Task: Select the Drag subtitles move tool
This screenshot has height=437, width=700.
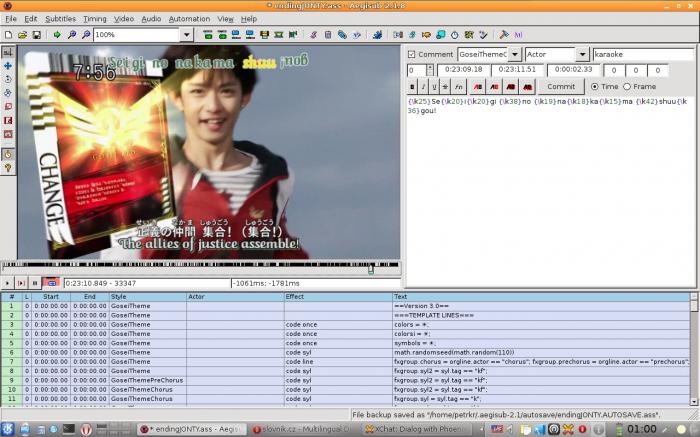Action: coord(8,66)
